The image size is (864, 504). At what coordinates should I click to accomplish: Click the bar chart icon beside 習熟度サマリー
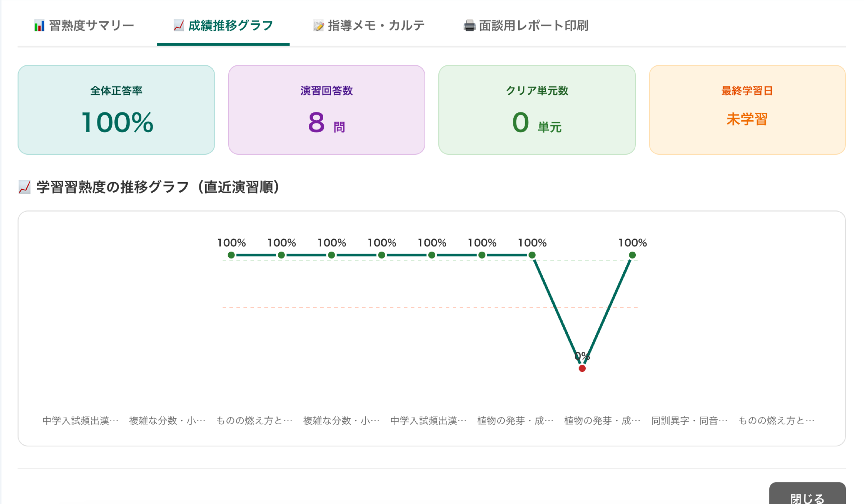coord(39,26)
